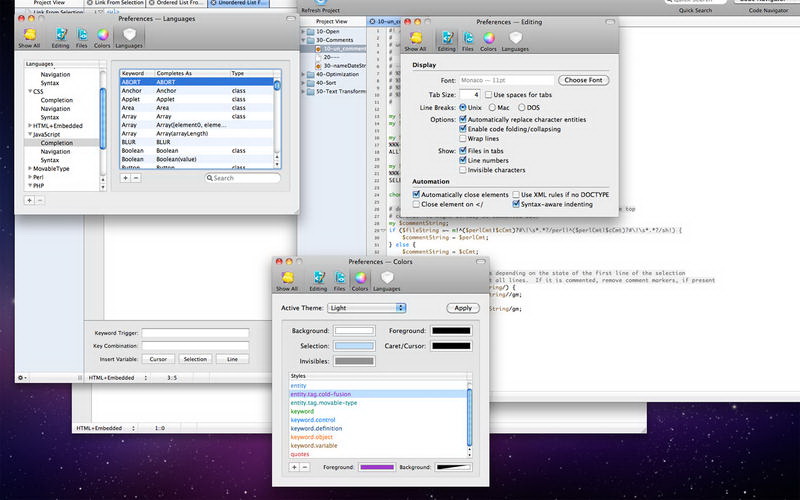The width and height of the screenshot is (800, 500).
Task: Expand the PHP language tree item
Action: coord(28,185)
